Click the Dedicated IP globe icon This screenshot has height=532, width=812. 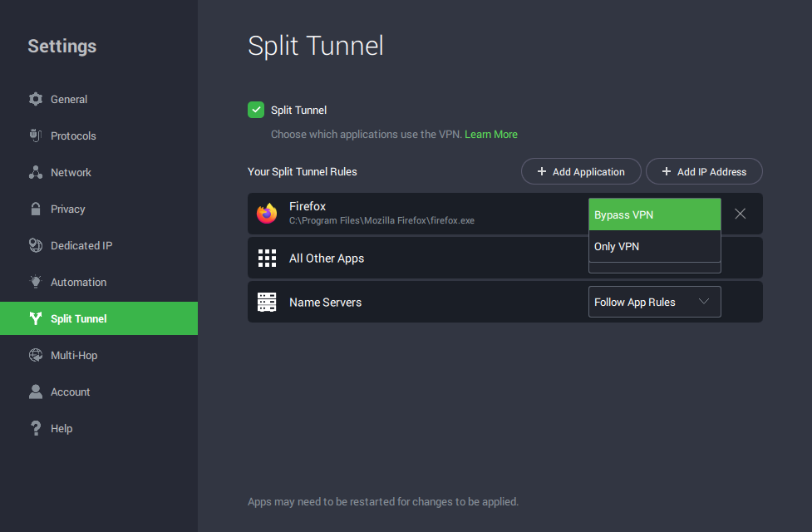pyautogui.click(x=36, y=245)
